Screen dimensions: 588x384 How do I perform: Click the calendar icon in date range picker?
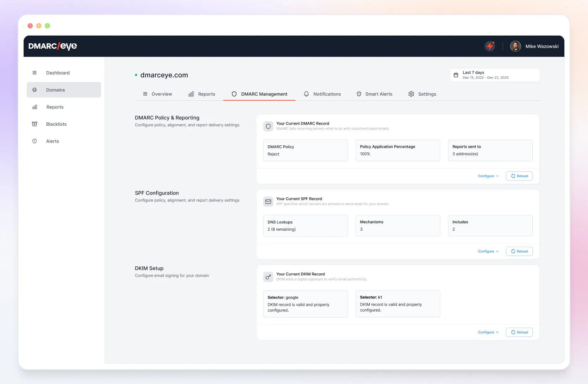tap(456, 75)
